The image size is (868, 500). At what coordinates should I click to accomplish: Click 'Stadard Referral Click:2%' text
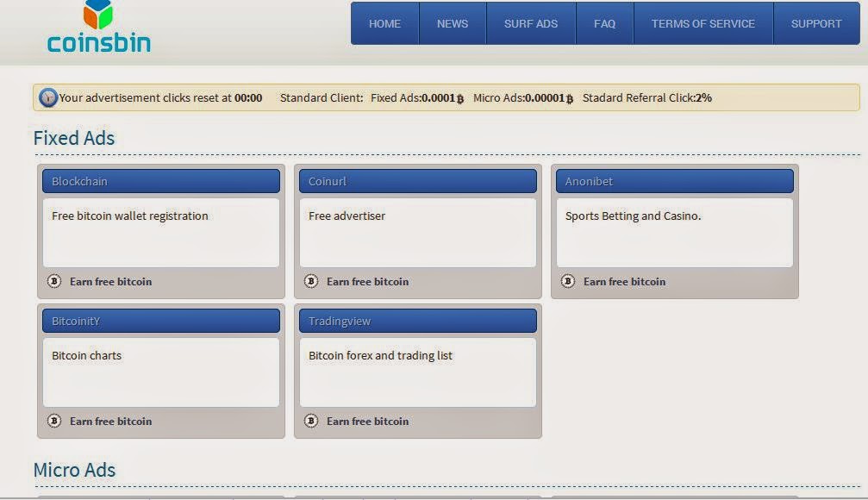click(647, 98)
